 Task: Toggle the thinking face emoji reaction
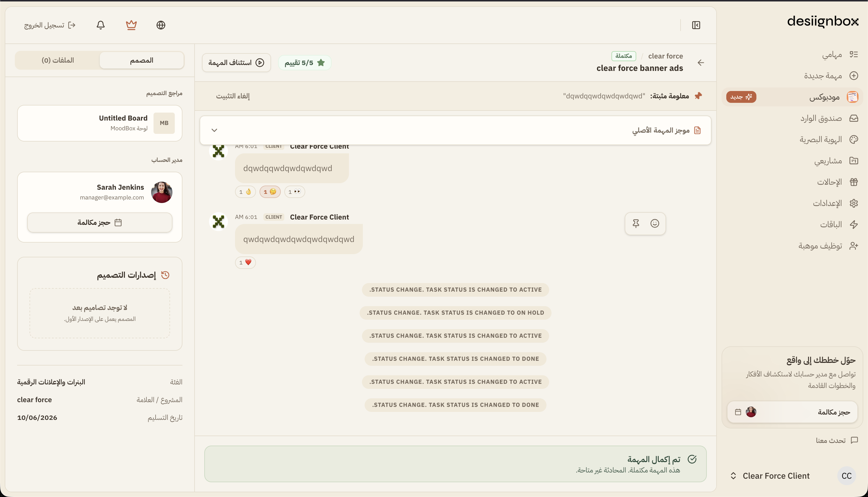point(270,192)
